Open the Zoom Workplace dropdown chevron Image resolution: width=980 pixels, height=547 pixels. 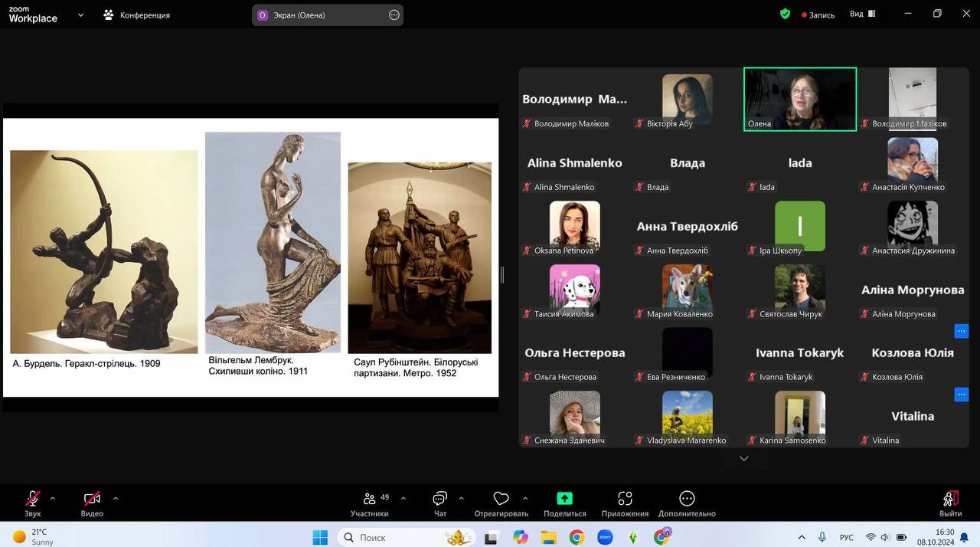click(80, 15)
